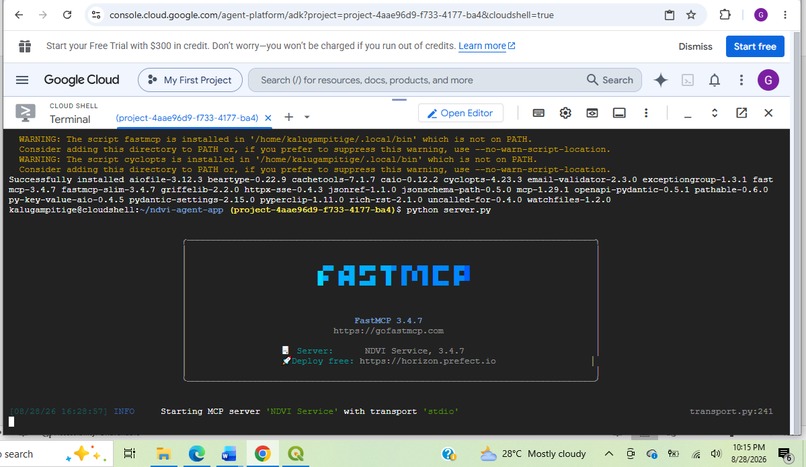Click the Google Cloud logo
This screenshot has width=806, height=467.
[81, 80]
